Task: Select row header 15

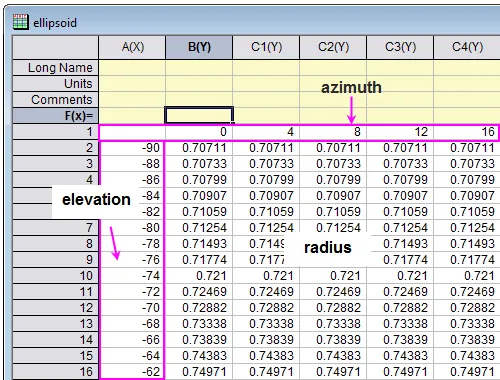Action: click(x=56, y=356)
